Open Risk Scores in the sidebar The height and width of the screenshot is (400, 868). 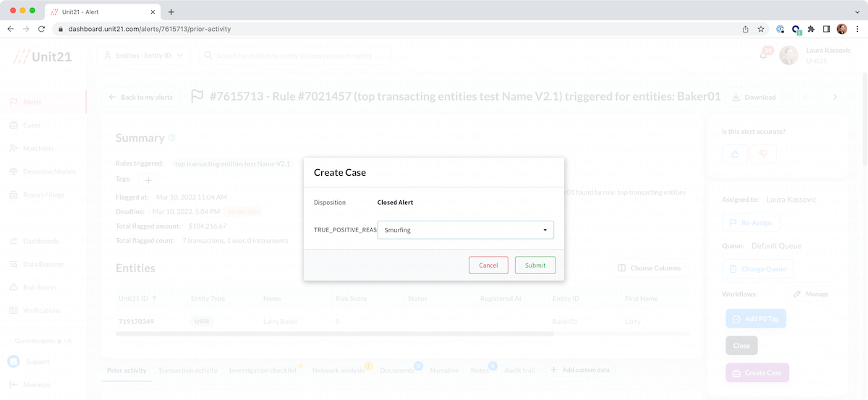(x=33, y=287)
